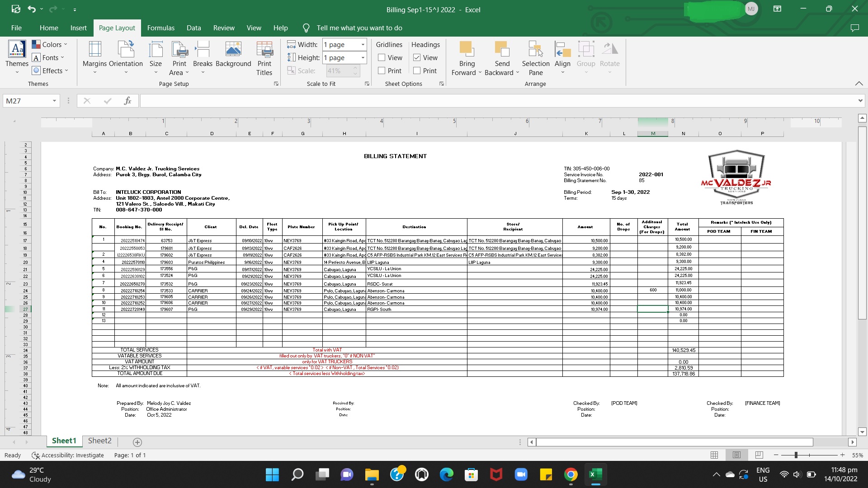
Task: Open theme Effects menu
Action: (50, 70)
